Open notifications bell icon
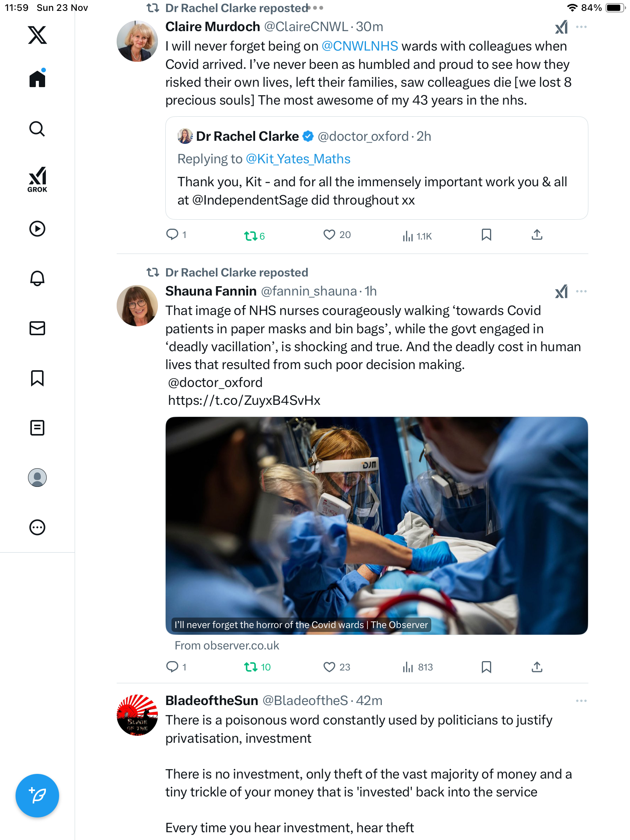This screenshot has width=630, height=840. point(37,278)
